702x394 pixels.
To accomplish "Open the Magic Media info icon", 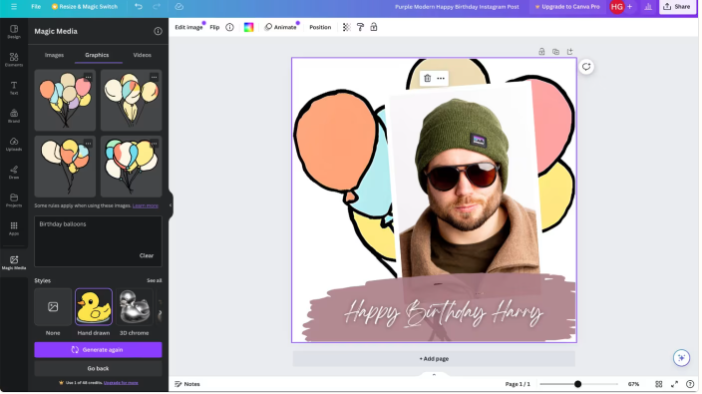I will pyautogui.click(x=158, y=31).
